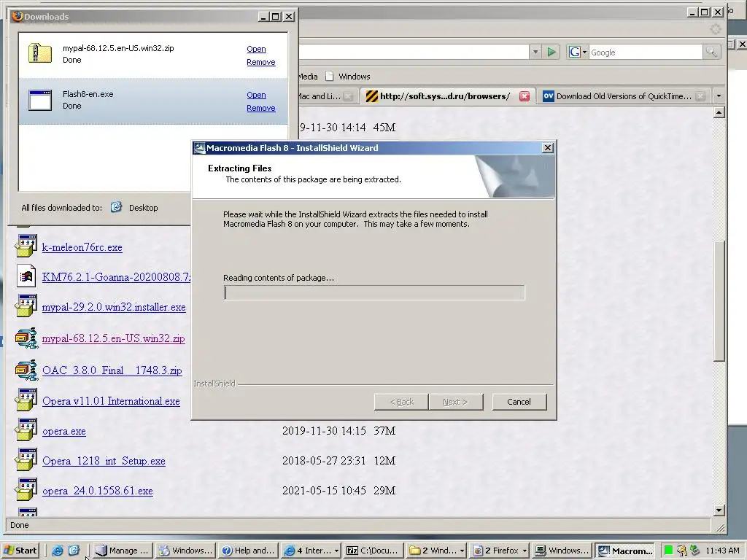Click the KM76.2.1-Goanna file icon

(26, 276)
